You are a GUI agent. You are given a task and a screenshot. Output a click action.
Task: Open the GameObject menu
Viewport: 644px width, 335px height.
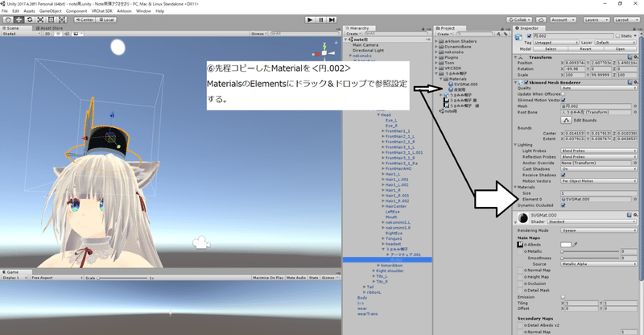(51, 11)
